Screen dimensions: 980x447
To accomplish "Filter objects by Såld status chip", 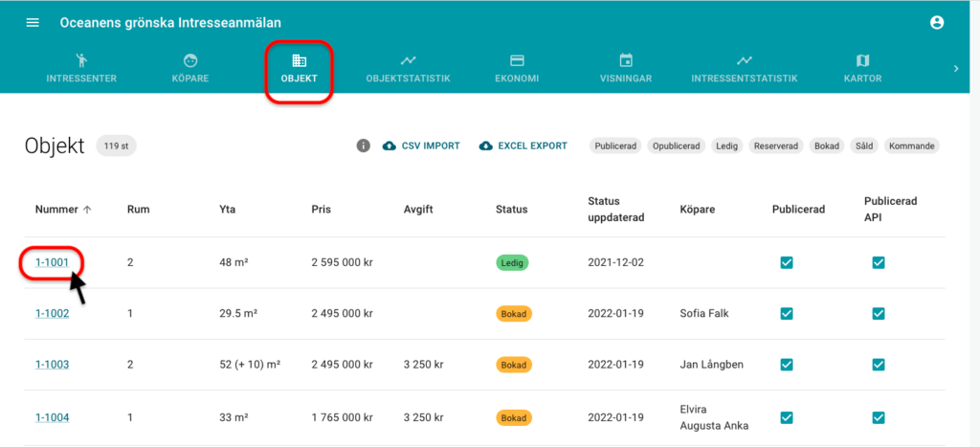I will click(x=863, y=146).
